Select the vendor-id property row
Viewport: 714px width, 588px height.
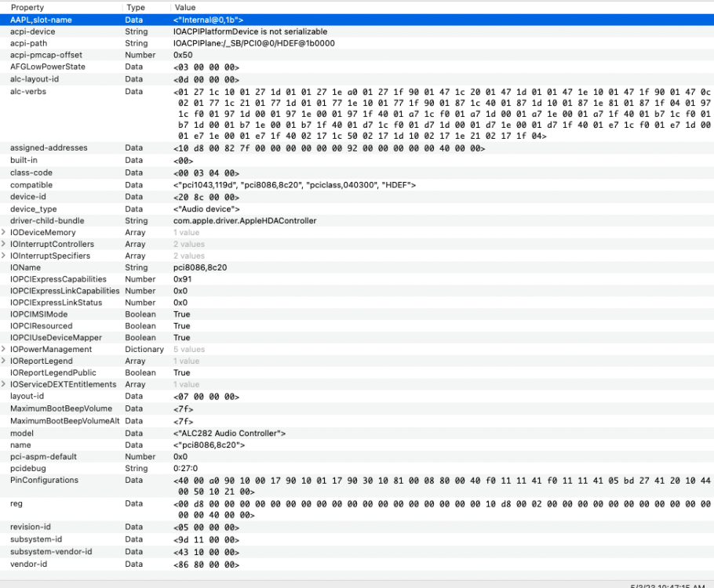pos(357,564)
